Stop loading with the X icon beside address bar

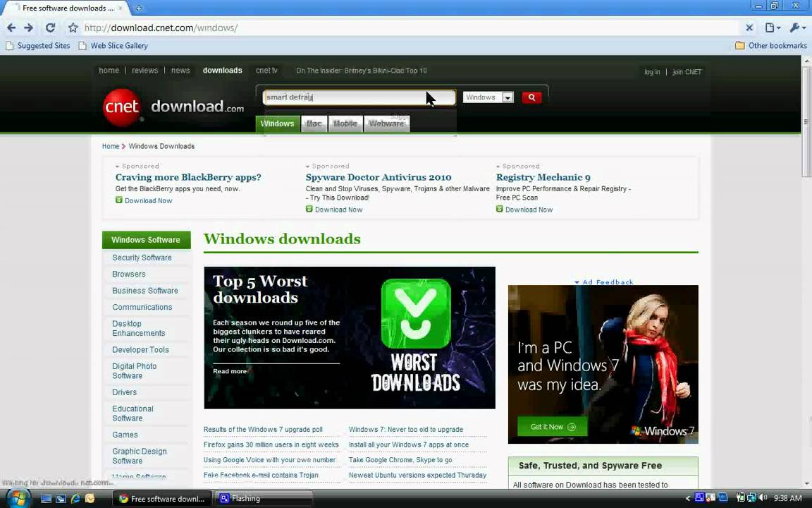749,28
